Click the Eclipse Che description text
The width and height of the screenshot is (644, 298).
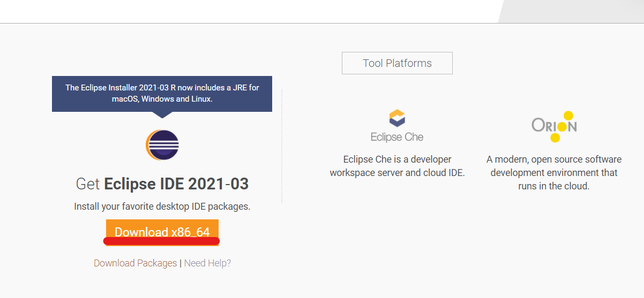pos(397,166)
